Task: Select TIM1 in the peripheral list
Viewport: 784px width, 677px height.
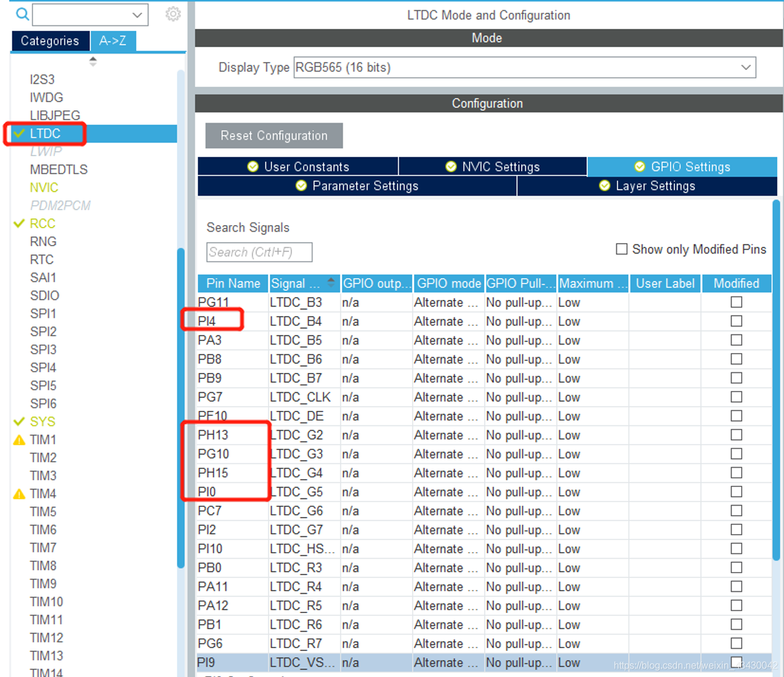Action: pyautogui.click(x=43, y=439)
